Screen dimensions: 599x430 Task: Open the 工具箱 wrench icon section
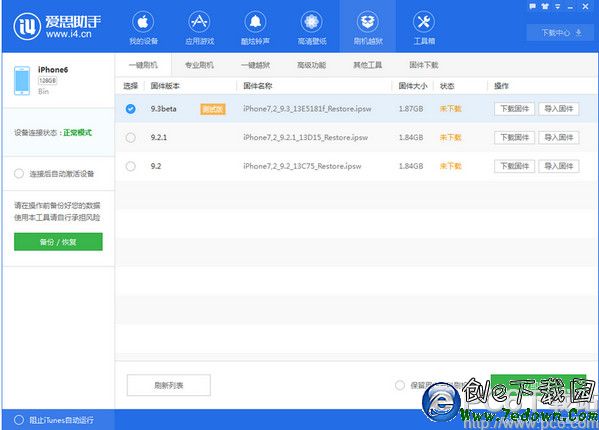(424, 28)
